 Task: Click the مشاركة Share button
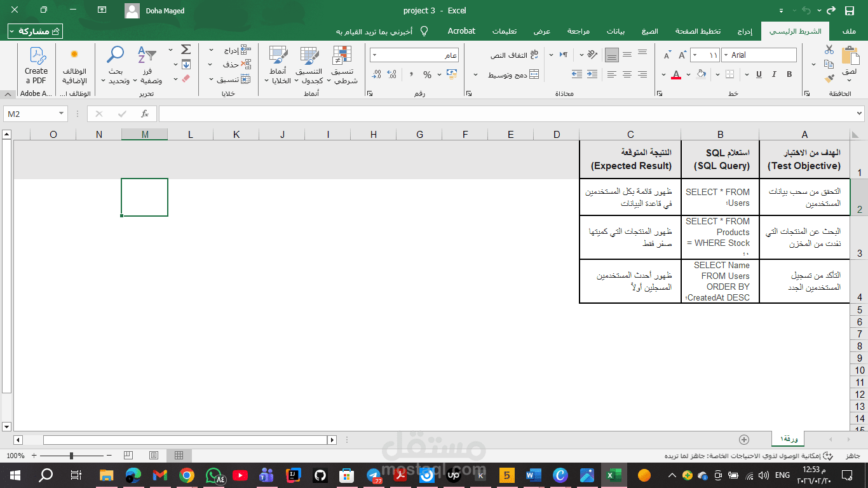[36, 31]
